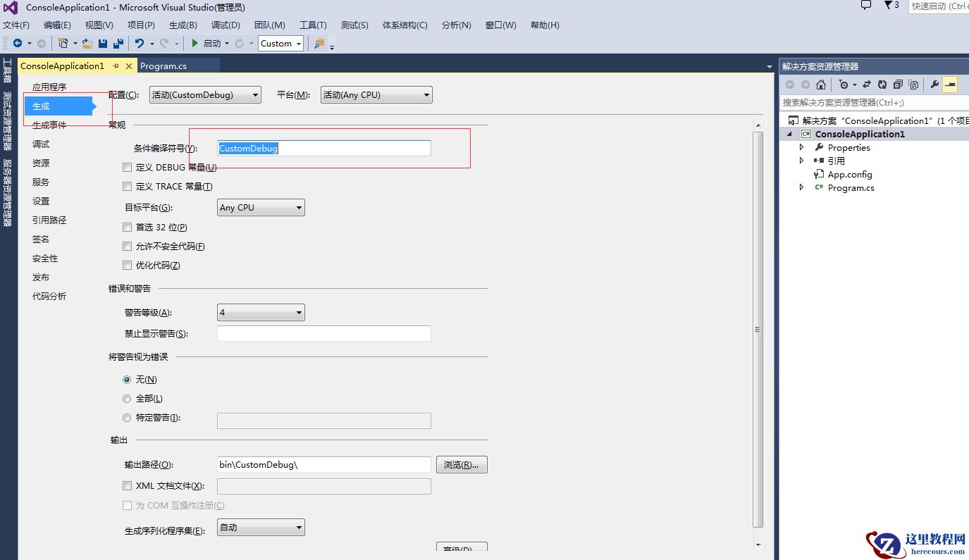Image resolution: width=969 pixels, height=560 pixels.
Task: Open the 目标平台 Any CPU dropdown
Action: click(x=261, y=208)
